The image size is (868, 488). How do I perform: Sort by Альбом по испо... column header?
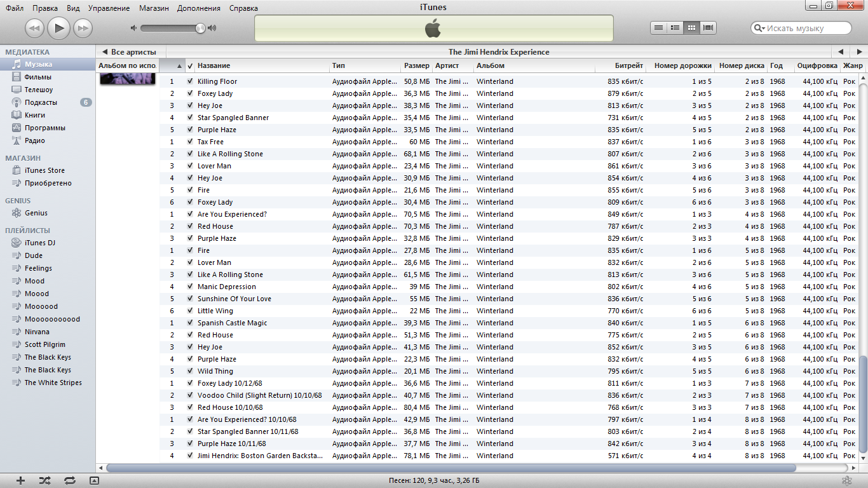[127, 65]
